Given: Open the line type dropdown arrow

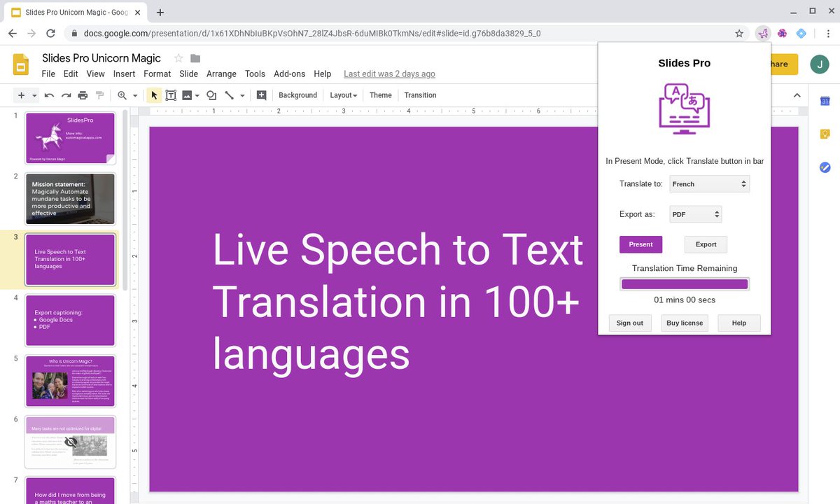Looking at the screenshot, I should (x=242, y=95).
